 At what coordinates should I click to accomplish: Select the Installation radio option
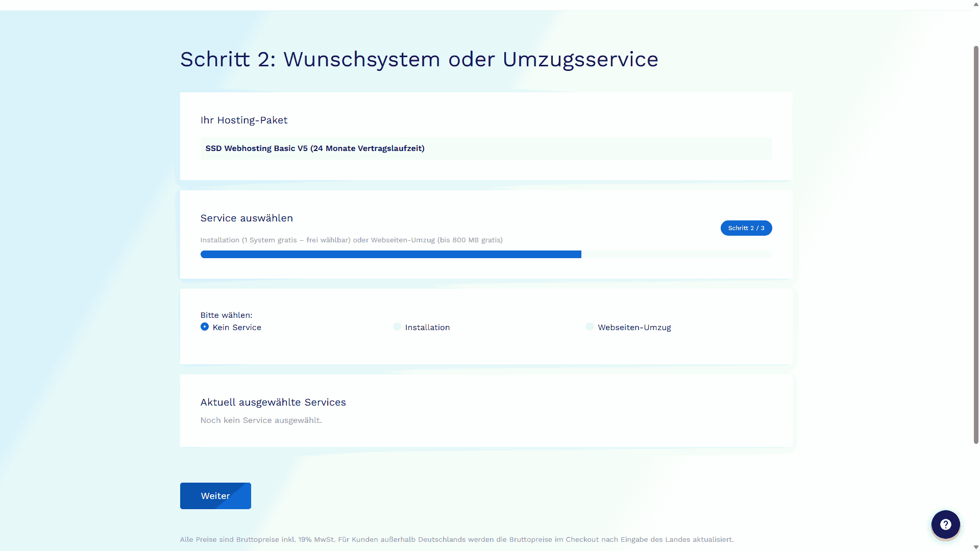(397, 327)
